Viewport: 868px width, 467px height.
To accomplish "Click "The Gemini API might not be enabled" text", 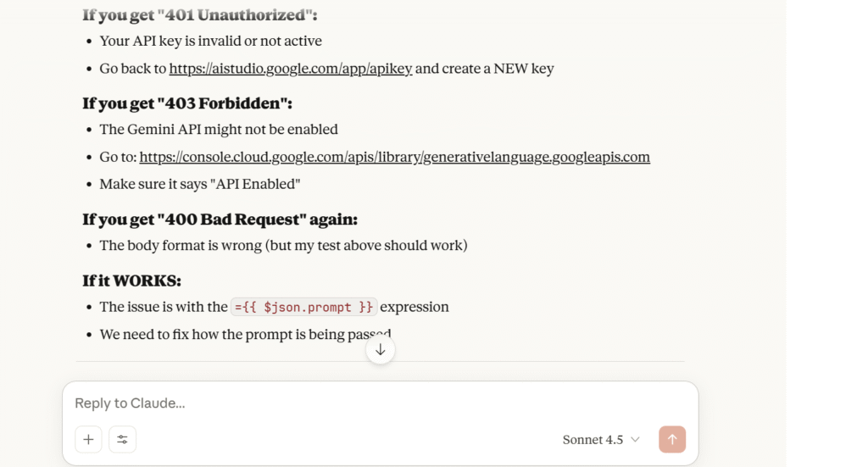I will 219,130.
